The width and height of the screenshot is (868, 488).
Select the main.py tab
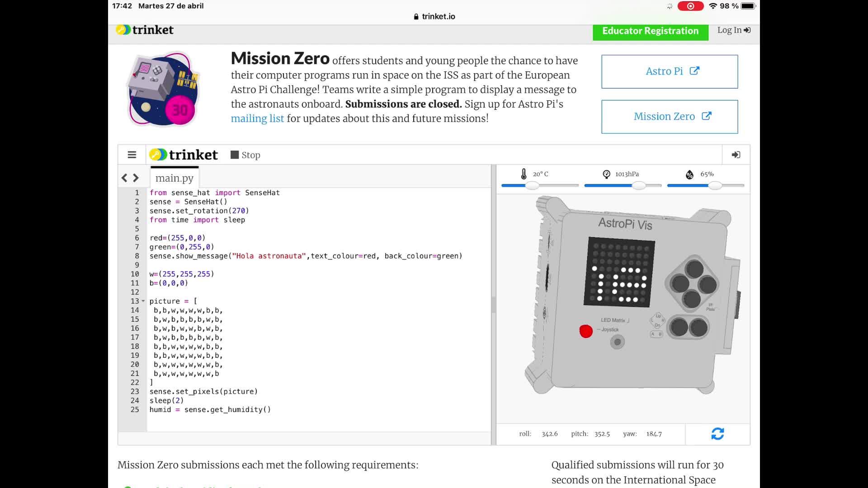(175, 178)
